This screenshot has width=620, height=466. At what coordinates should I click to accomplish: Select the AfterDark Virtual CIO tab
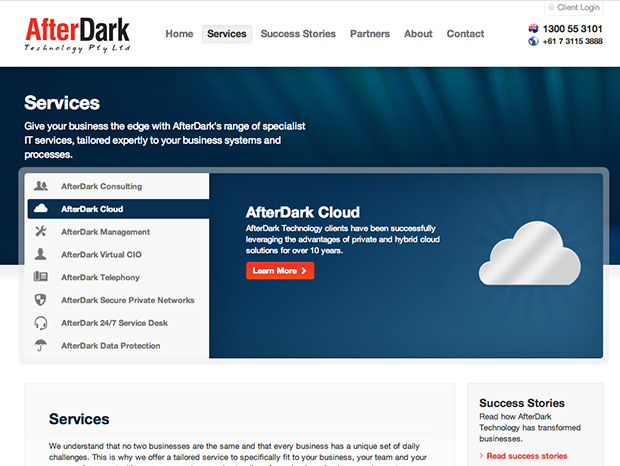(x=117, y=254)
